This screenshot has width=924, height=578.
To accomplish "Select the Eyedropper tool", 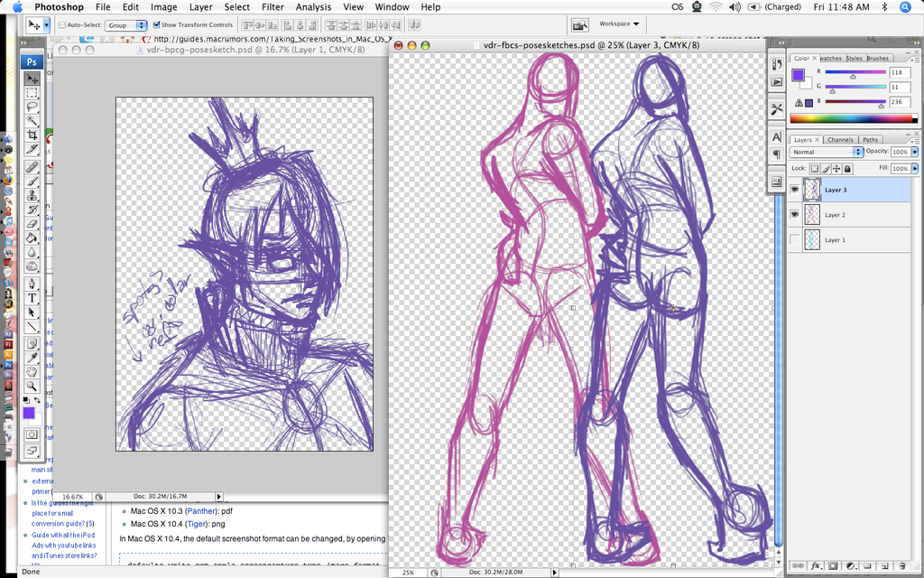I will point(32,359).
